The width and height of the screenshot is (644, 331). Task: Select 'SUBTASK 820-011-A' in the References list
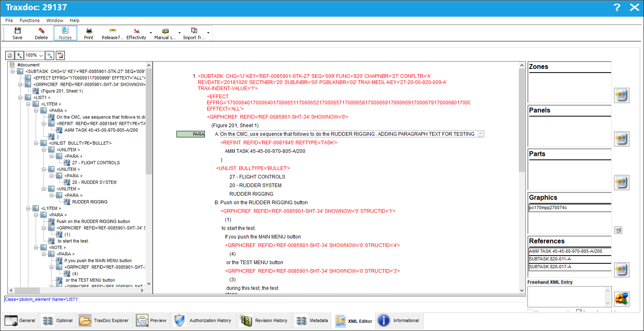point(570,259)
